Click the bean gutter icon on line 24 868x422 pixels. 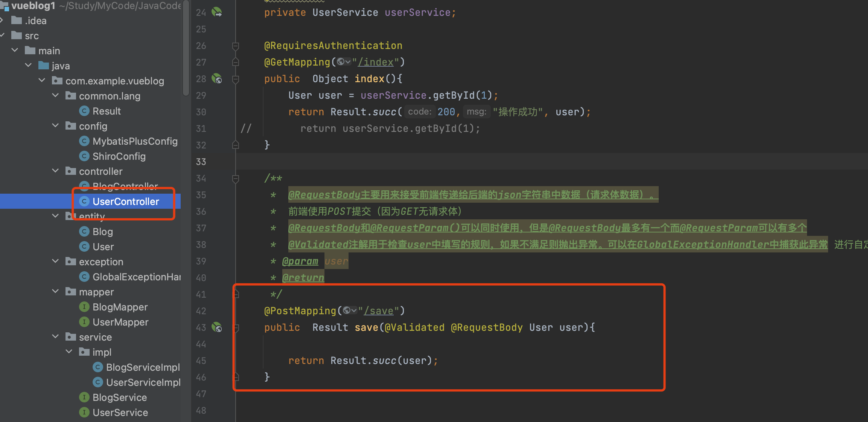tap(217, 12)
